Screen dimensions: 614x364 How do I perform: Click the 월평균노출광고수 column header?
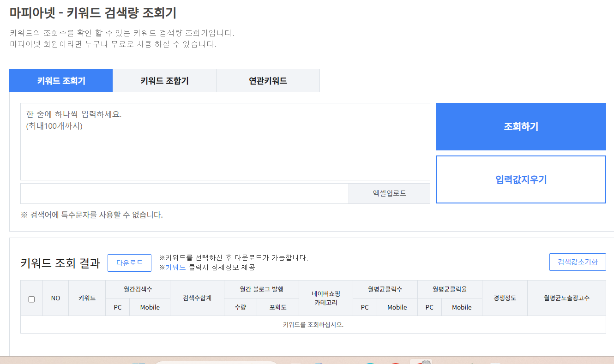[566, 298]
